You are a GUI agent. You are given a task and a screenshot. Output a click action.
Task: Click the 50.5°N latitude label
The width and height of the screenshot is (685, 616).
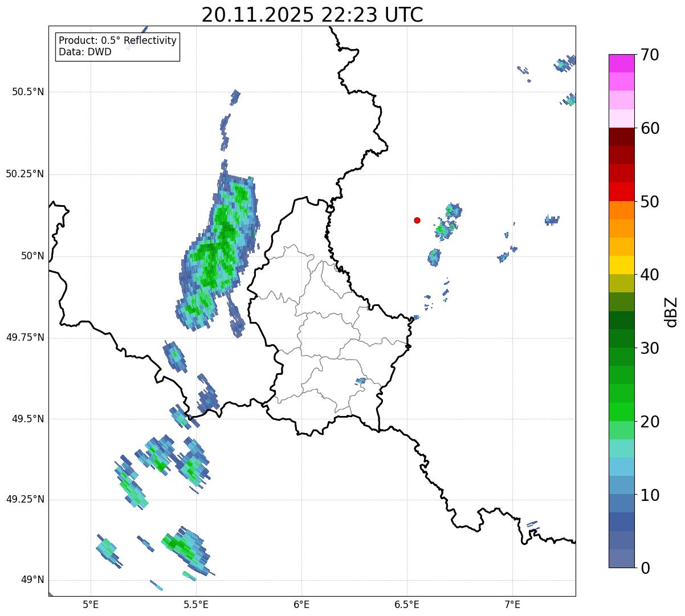[28, 92]
